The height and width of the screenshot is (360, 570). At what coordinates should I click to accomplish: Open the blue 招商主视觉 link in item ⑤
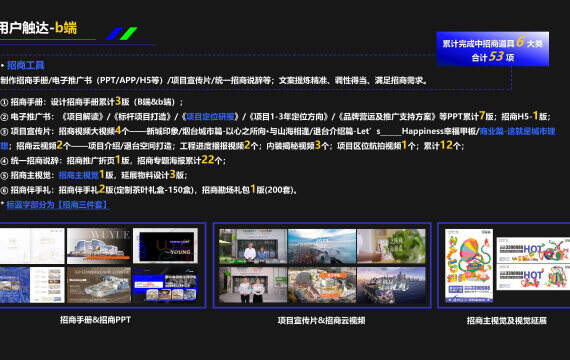coord(79,175)
